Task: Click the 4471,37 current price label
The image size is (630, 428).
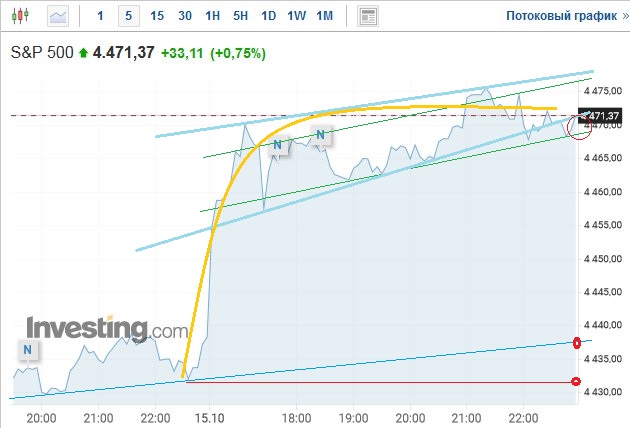Action: (599, 116)
